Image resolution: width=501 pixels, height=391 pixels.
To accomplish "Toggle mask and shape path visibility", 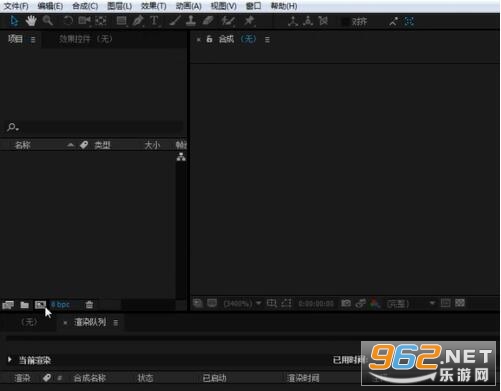I will [x=286, y=303].
